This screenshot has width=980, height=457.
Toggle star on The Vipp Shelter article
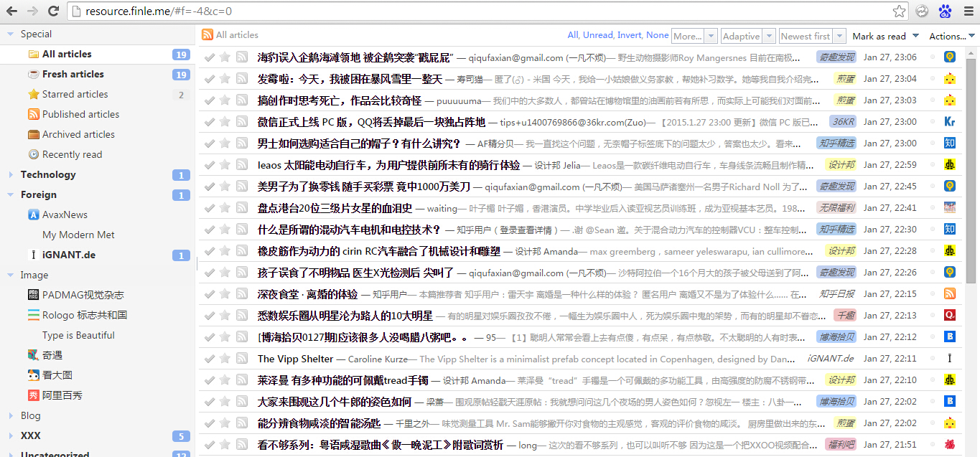point(225,359)
